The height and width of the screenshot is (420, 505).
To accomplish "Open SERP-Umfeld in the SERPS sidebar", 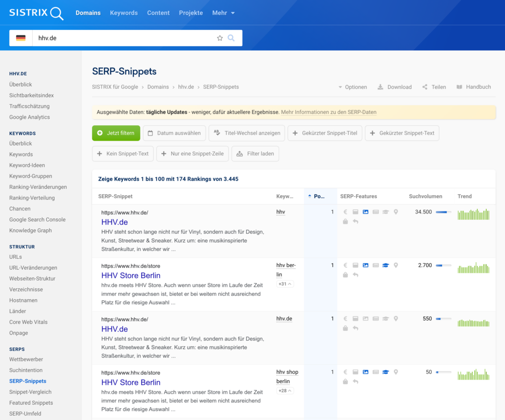I will (x=25, y=414).
